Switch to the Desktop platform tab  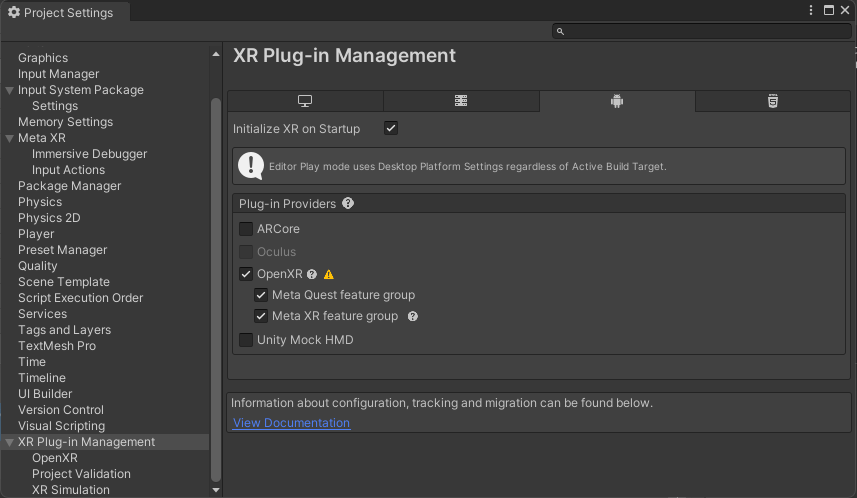[x=305, y=101]
